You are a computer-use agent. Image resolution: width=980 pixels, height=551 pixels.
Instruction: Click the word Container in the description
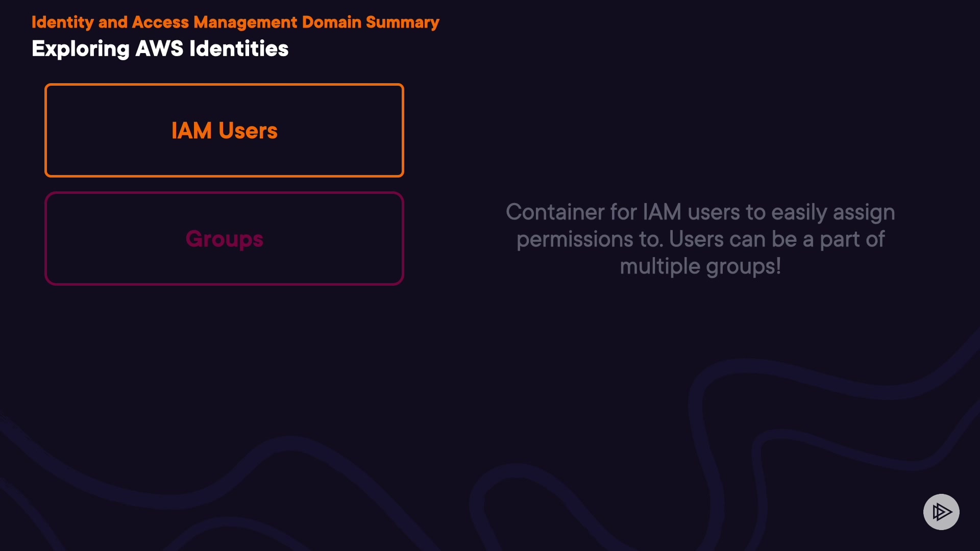tap(555, 212)
